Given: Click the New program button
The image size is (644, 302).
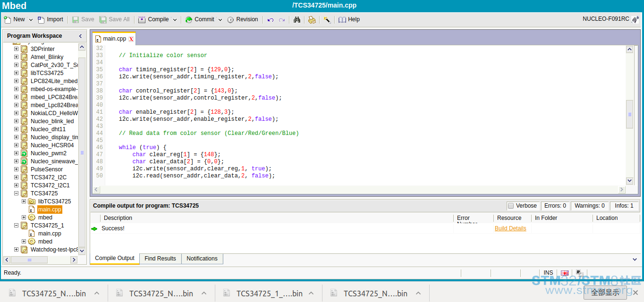Looking at the screenshot, I should (x=14, y=19).
